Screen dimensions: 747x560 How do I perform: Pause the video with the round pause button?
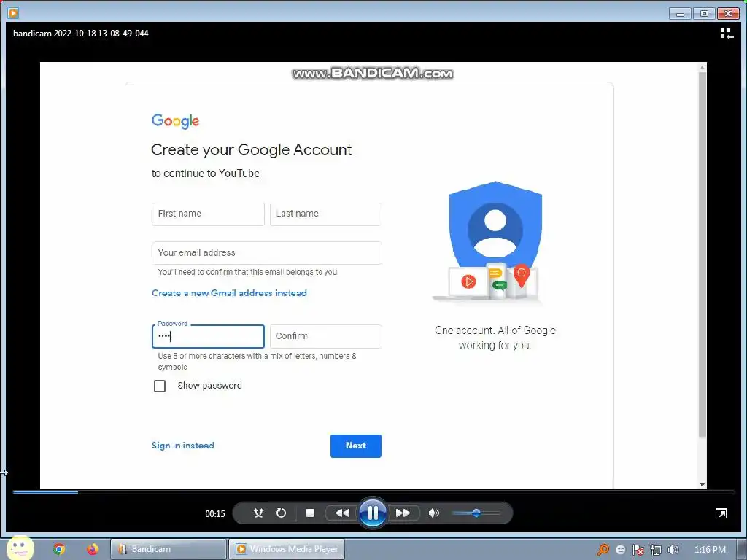click(373, 513)
